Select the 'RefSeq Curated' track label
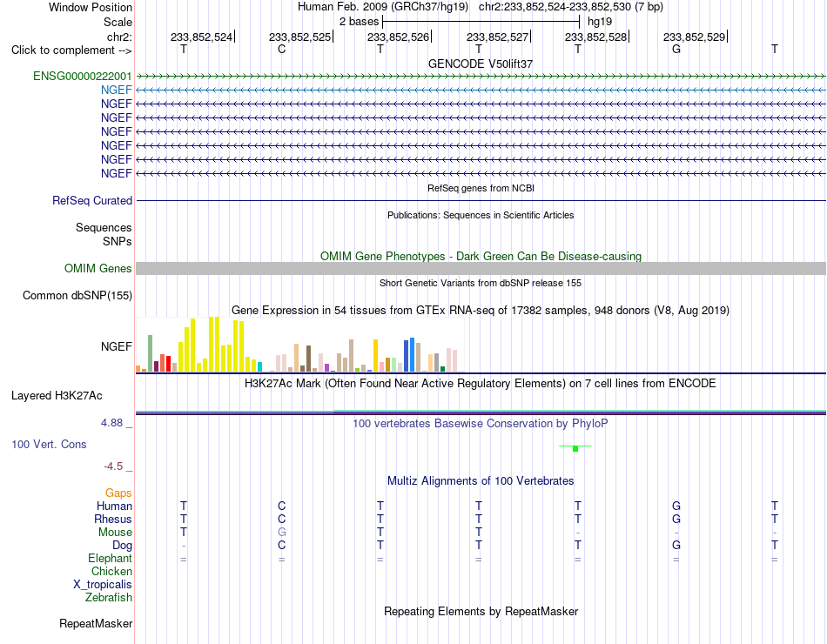 (92, 200)
